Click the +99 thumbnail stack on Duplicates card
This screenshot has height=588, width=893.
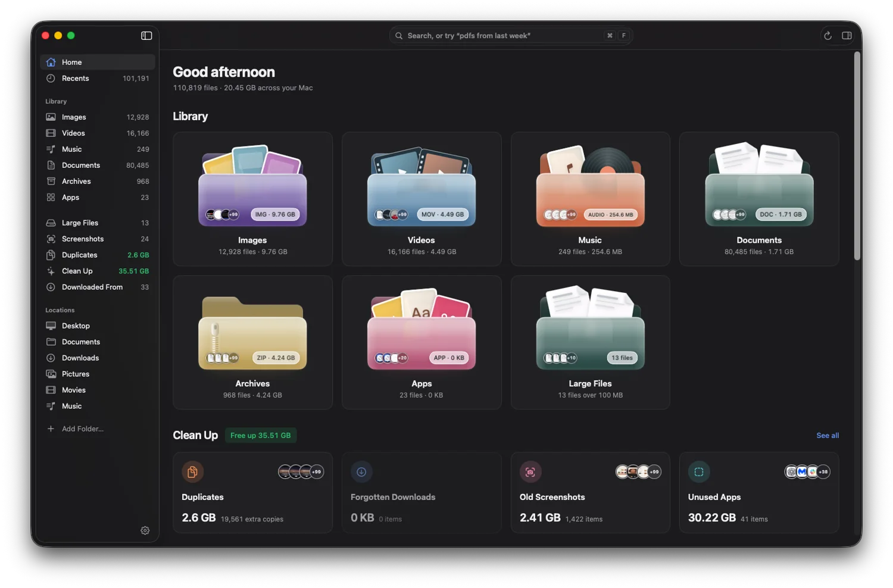pyautogui.click(x=301, y=472)
